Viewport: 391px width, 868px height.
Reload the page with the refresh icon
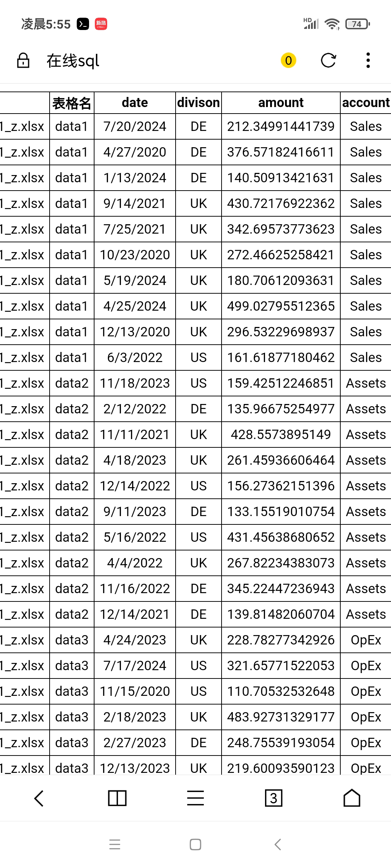click(x=328, y=60)
